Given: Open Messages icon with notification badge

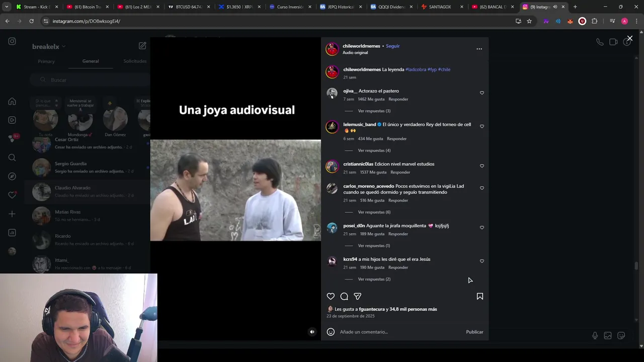Looking at the screenshot, I should [13, 138].
